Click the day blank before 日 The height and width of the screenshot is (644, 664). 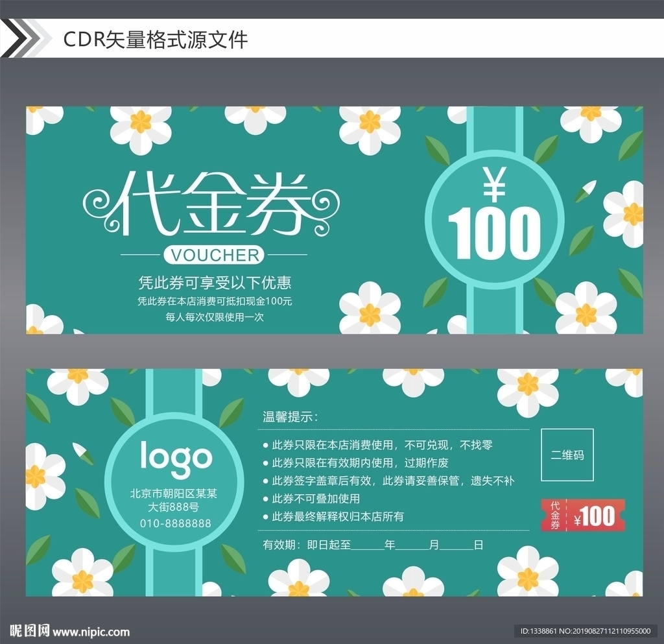[456, 546]
